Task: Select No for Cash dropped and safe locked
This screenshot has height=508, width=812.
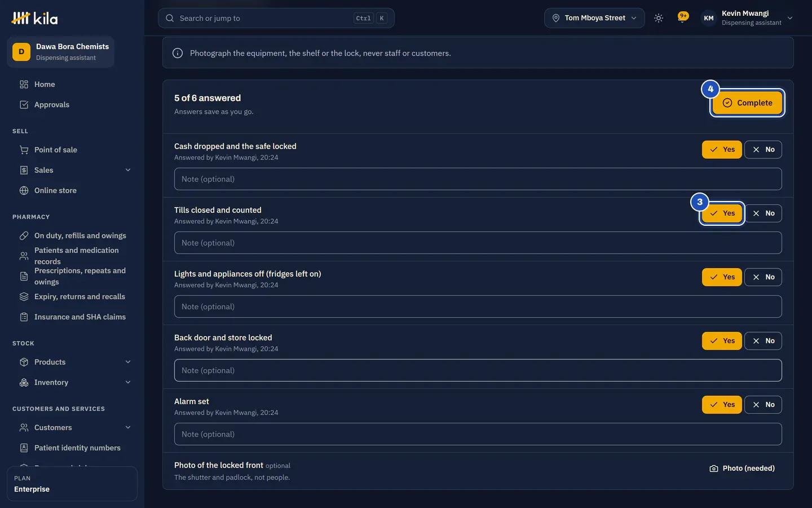Action: (x=763, y=150)
